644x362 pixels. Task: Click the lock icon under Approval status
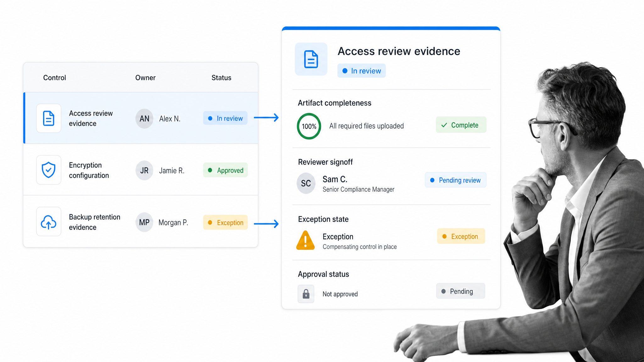click(x=306, y=294)
